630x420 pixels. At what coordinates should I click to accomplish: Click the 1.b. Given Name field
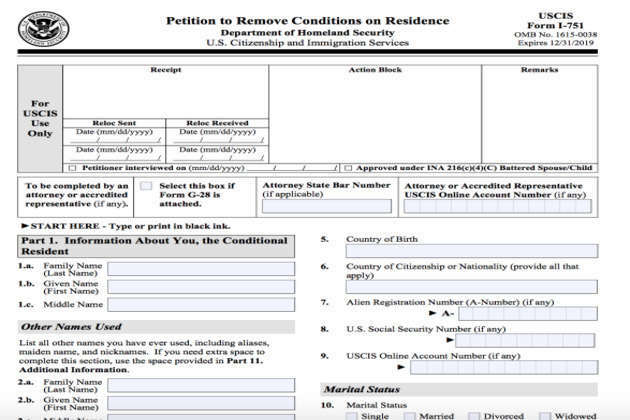click(201, 287)
